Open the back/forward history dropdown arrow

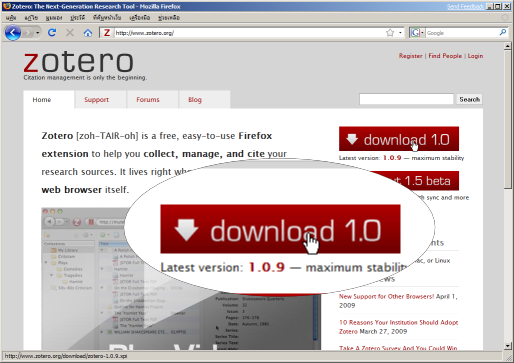point(38,33)
